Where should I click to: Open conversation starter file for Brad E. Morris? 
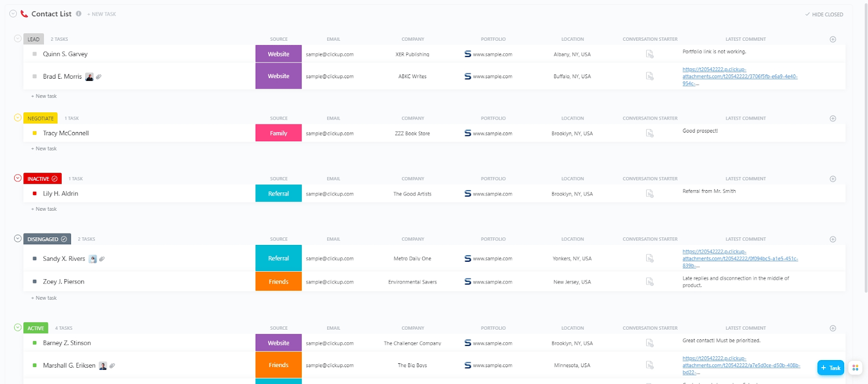pyautogui.click(x=649, y=76)
